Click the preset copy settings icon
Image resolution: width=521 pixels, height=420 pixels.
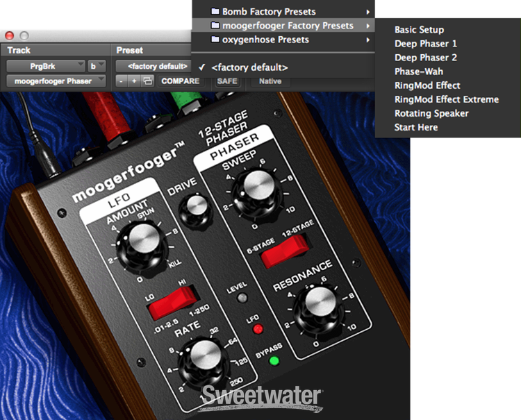tap(147, 81)
